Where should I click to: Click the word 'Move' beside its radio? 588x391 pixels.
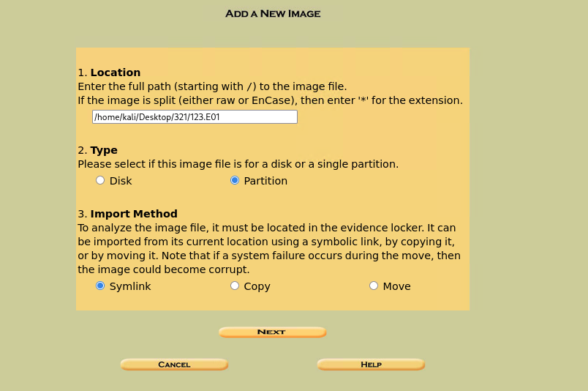pyautogui.click(x=396, y=286)
